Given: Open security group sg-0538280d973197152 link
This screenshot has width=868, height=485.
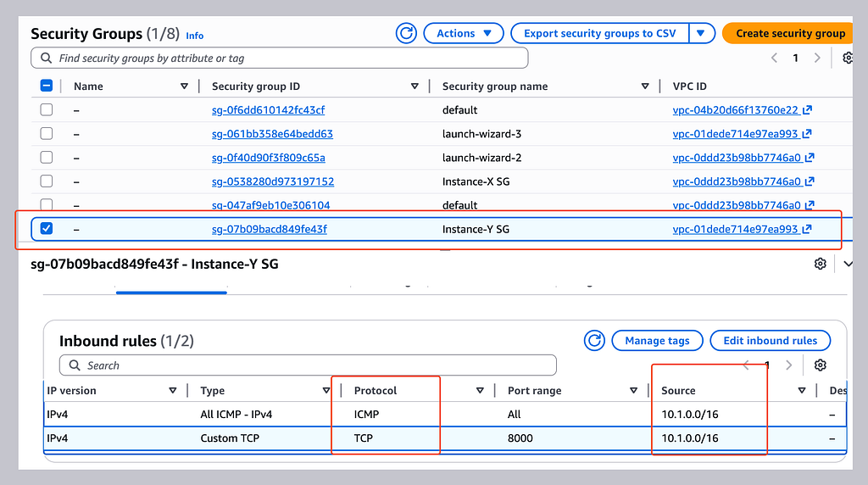Looking at the screenshot, I should pos(273,181).
